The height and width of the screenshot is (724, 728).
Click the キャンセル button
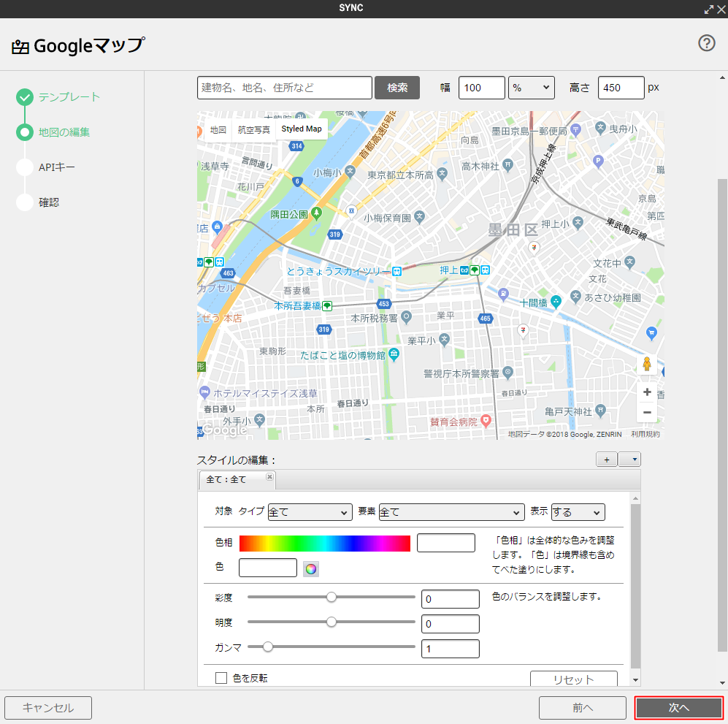point(48,708)
